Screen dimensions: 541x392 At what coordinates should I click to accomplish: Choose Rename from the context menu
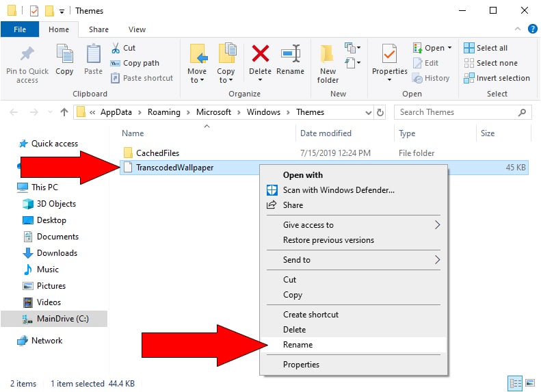[298, 345]
